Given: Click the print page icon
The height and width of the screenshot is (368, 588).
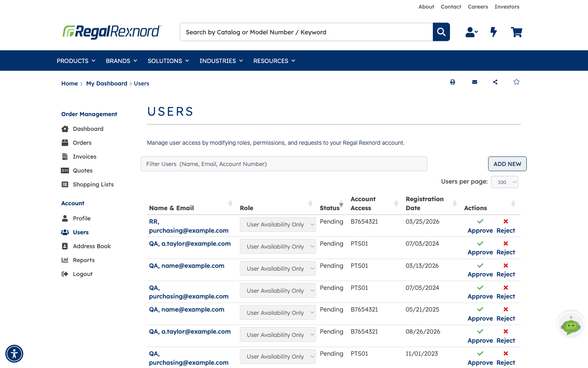Looking at the screenshot, I should [452, 82].
